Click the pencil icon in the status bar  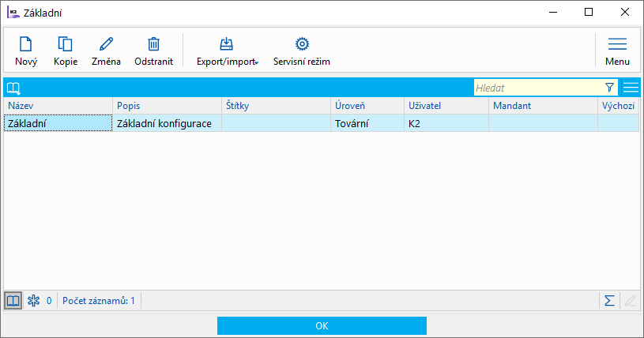[630, 301]
